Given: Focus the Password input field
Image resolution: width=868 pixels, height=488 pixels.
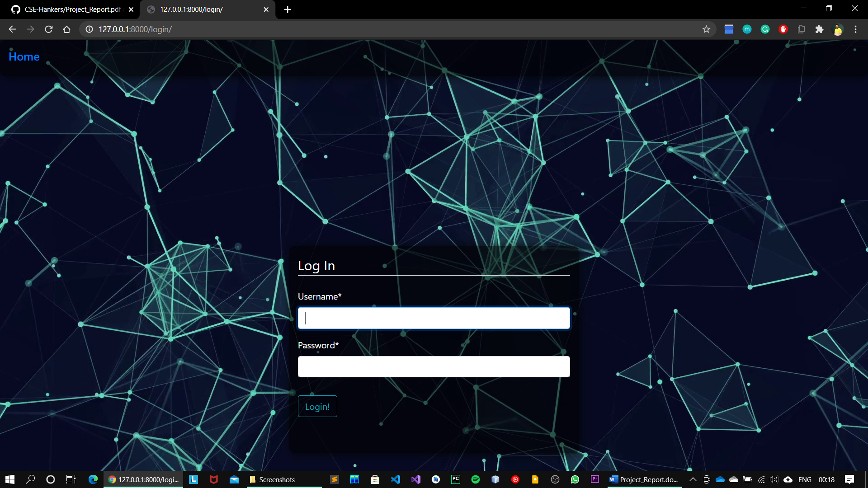Looking at the screenshot, I should pyautogui.click(x=434, y=366).
